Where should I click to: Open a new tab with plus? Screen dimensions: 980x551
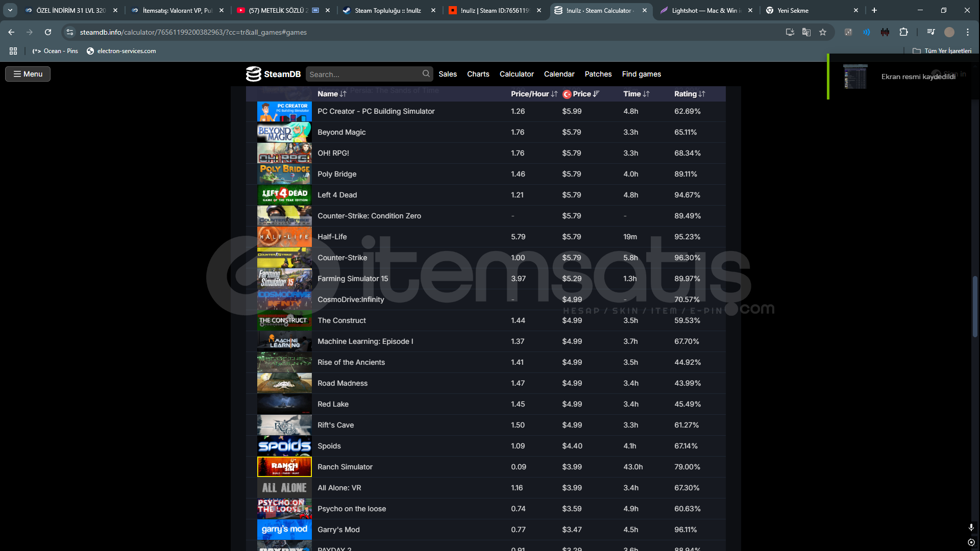pos(874,10)
